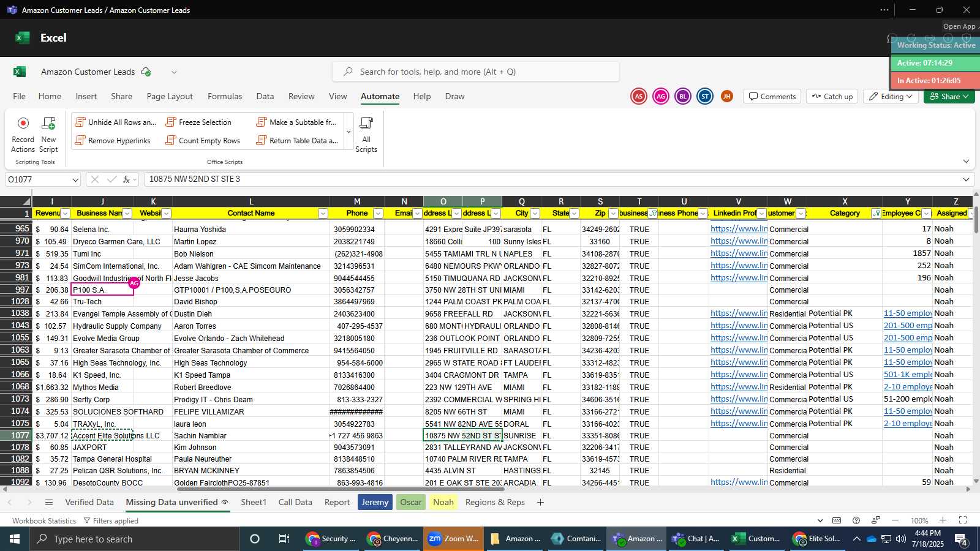Open the all sheets list icon

(x=49, y=503)
